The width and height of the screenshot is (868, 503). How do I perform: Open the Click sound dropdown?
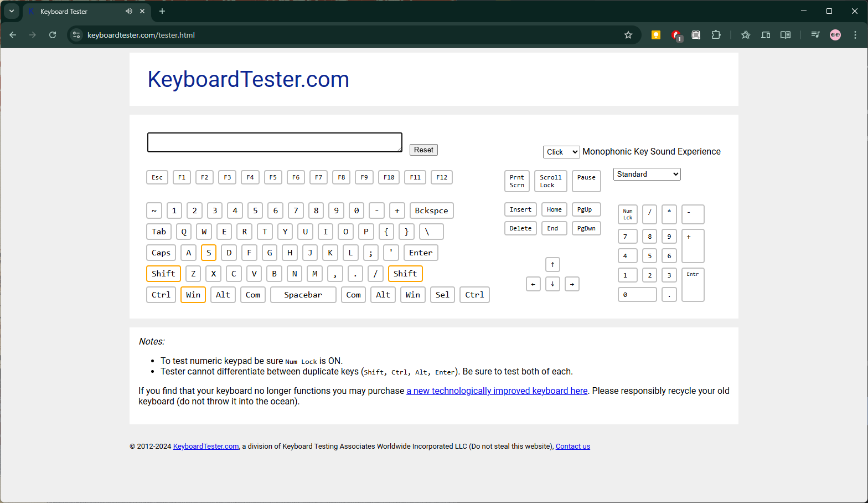[561, 152]
